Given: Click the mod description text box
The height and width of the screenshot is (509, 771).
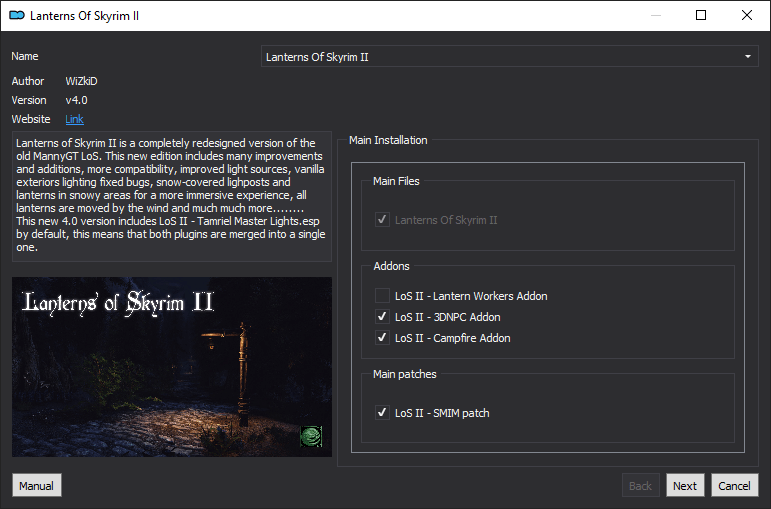Looking at the screenshot, I should coord(172,196).
